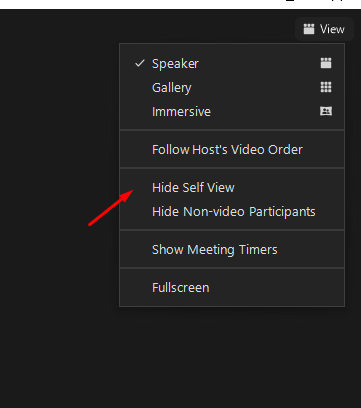Choose Immersive view
The height and width of the screenshot is (408, 361).
coord(232,111)
